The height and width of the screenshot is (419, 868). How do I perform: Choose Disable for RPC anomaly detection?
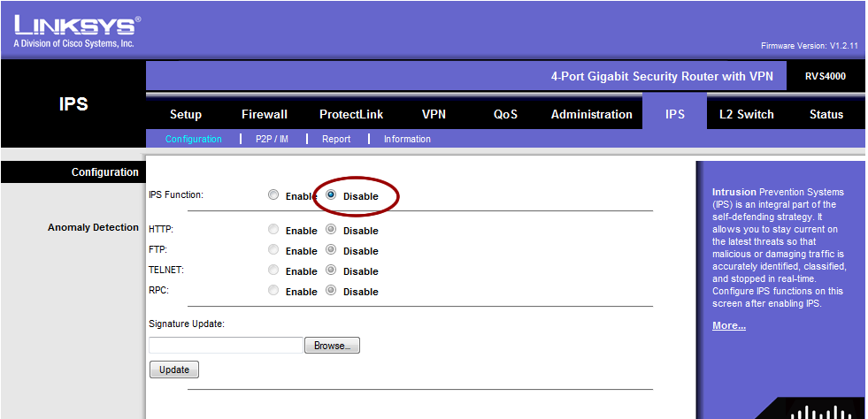point(331,290)
